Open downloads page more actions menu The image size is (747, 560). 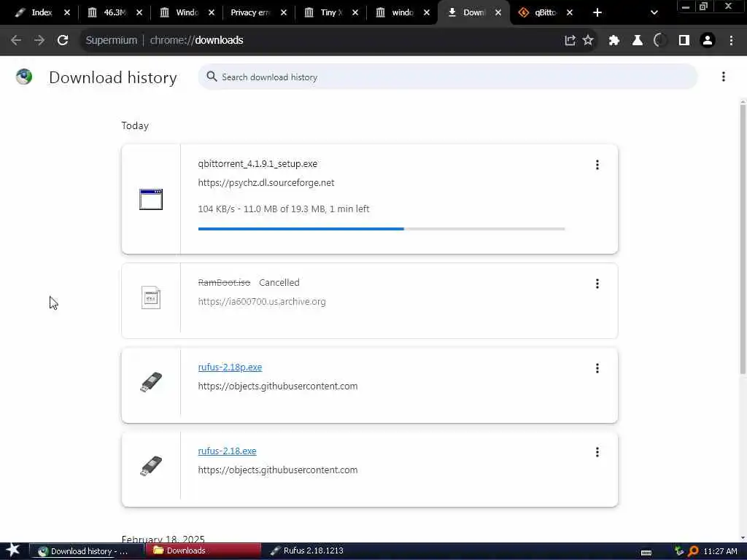pyautogui.click(x=723, y=77)
